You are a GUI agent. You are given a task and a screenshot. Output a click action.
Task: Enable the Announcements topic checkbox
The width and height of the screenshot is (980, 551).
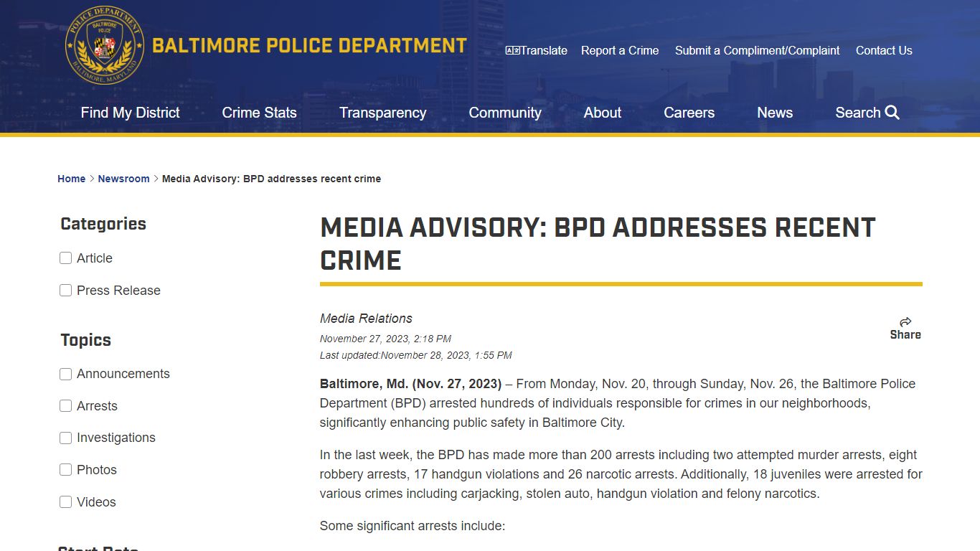65,374
